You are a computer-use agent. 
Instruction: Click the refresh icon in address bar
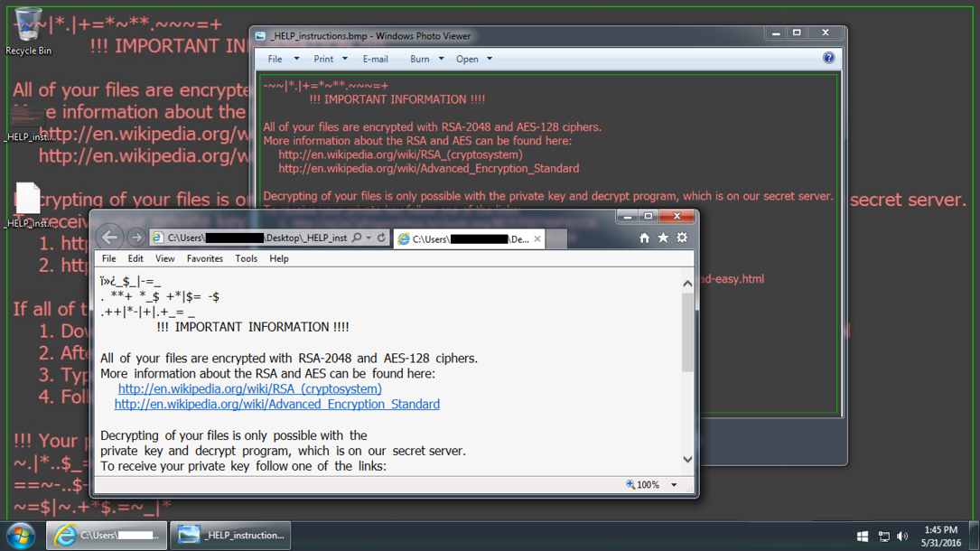[381, 238]
